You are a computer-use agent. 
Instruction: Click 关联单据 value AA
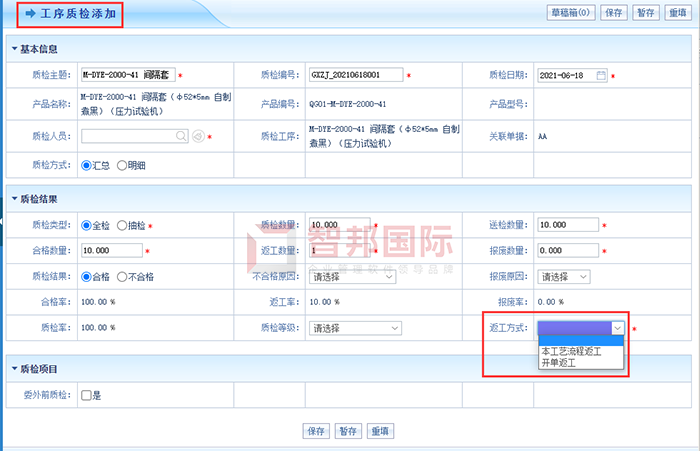(x=542, y=137)
